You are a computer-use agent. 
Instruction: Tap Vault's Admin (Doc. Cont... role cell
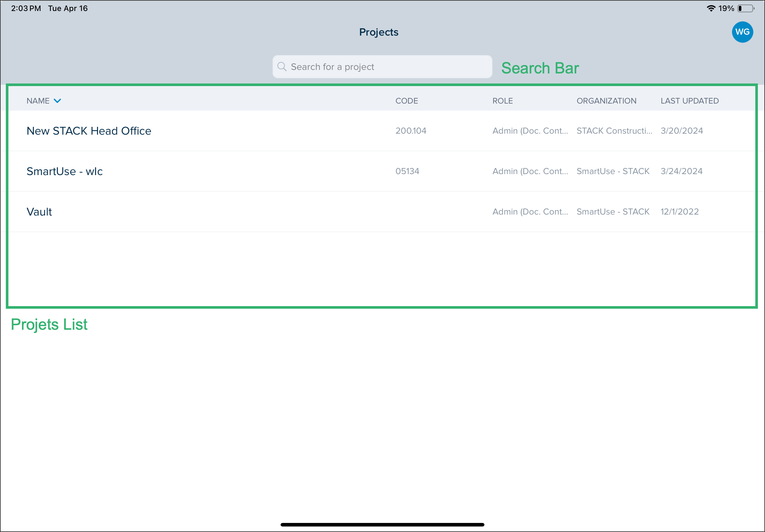pos(530,212)
